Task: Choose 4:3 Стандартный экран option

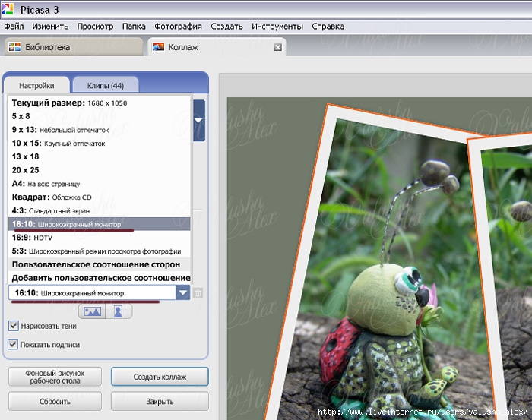Action: (99, 210)
